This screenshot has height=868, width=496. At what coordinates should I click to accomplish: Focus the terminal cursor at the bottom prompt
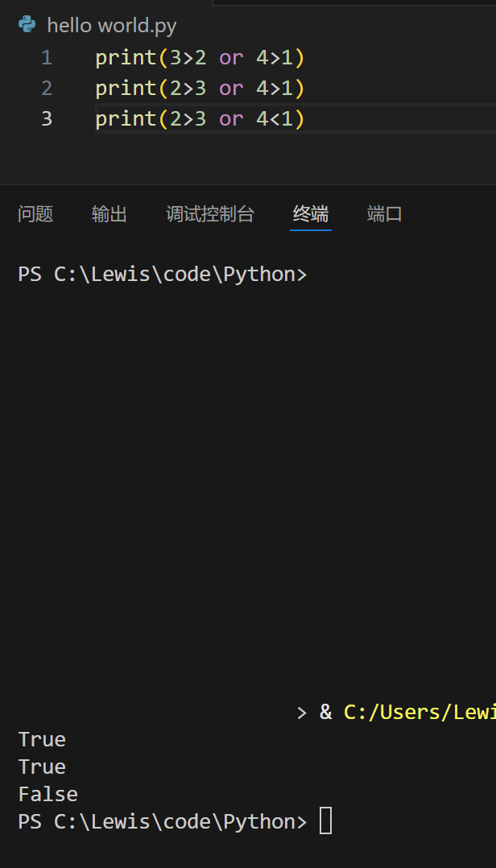[x=325, y=822]
